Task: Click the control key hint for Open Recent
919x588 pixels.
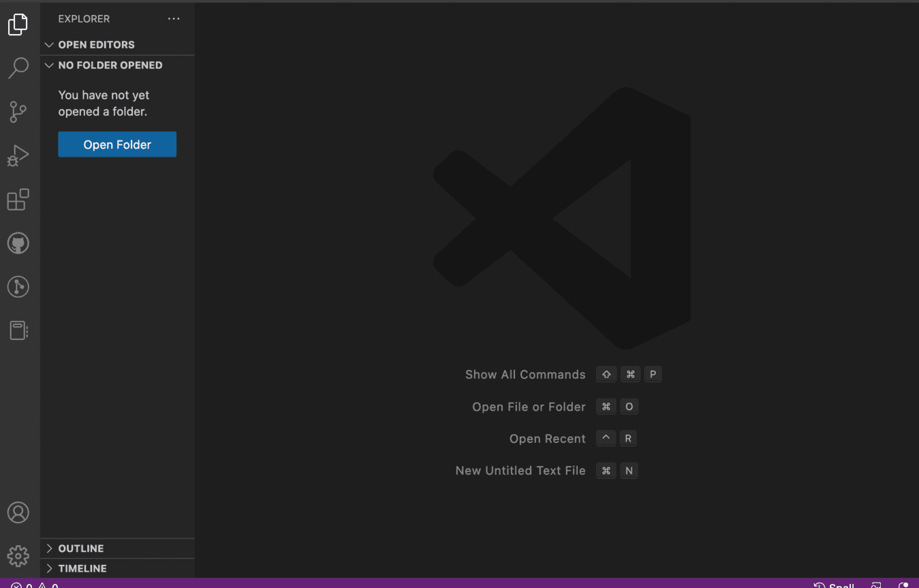Action: [606, 439]
